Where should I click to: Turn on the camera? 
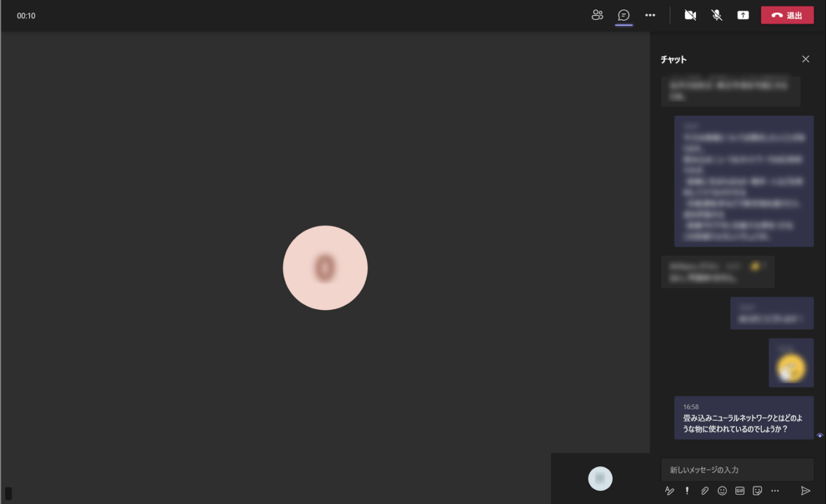pos(690,15)
